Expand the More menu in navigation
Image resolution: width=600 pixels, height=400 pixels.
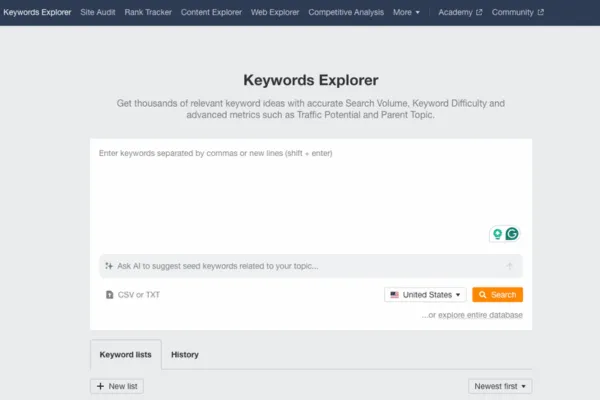406,13
